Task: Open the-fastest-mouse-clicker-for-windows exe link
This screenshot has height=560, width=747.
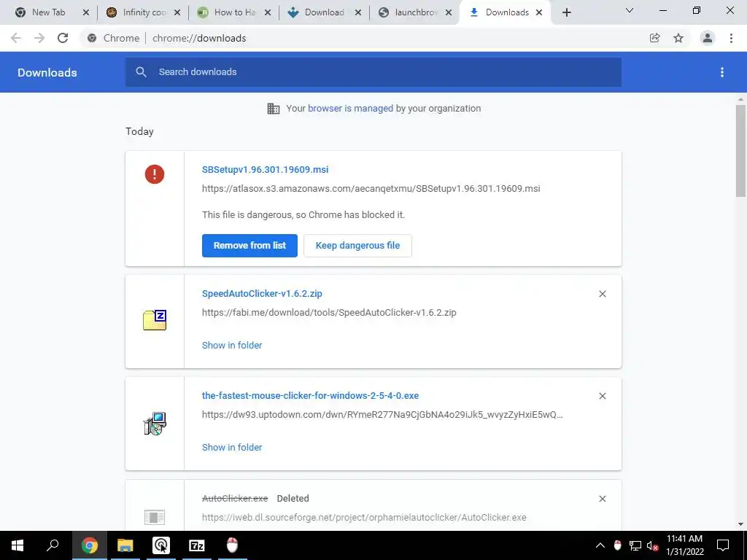Action: point(310,396)
